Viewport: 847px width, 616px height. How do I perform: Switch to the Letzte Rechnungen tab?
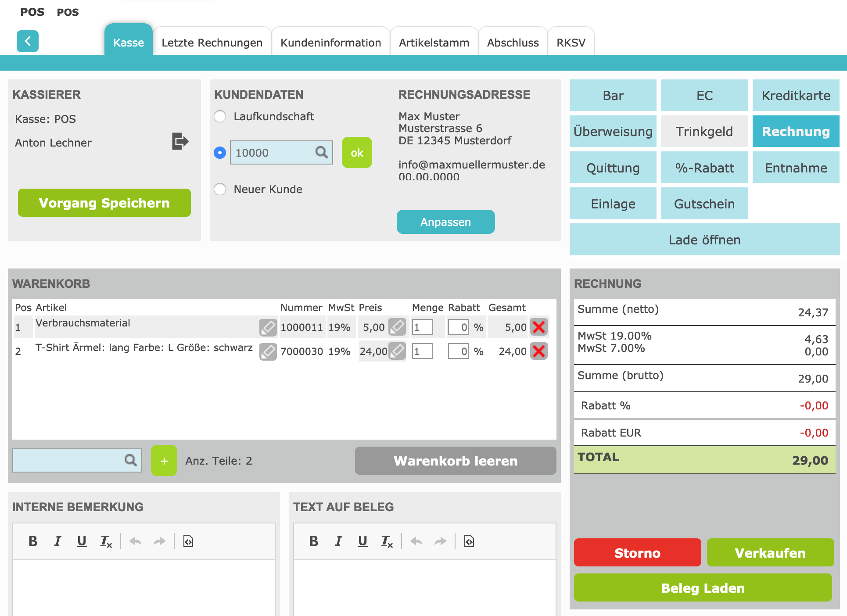point(212,43)
